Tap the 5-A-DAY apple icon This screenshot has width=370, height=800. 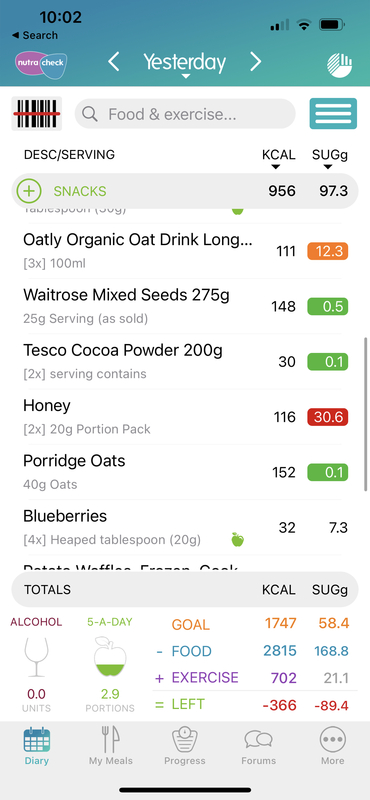click(x=110, y=656)
